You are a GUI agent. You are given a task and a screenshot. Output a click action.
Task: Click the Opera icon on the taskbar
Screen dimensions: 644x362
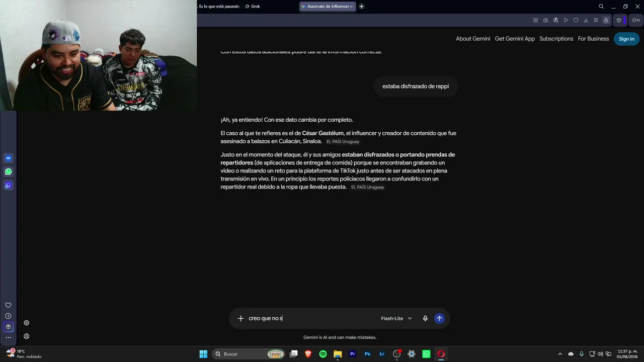(441, 354)
